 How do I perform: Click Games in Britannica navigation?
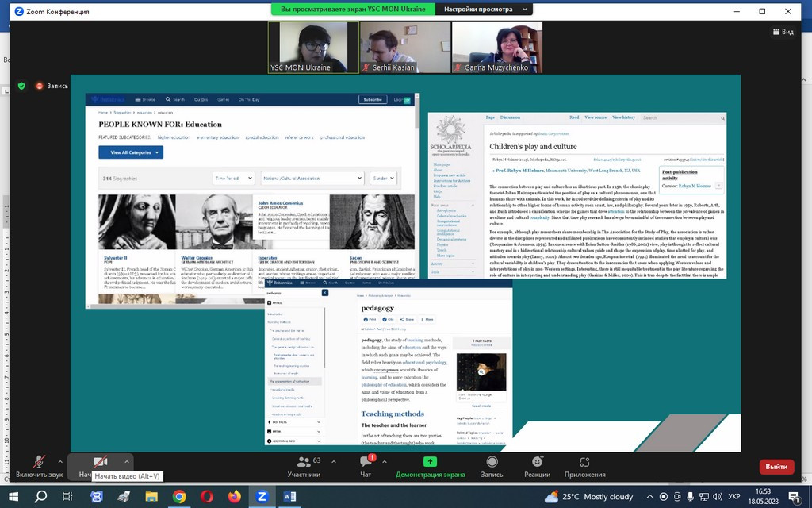[223, 99]
